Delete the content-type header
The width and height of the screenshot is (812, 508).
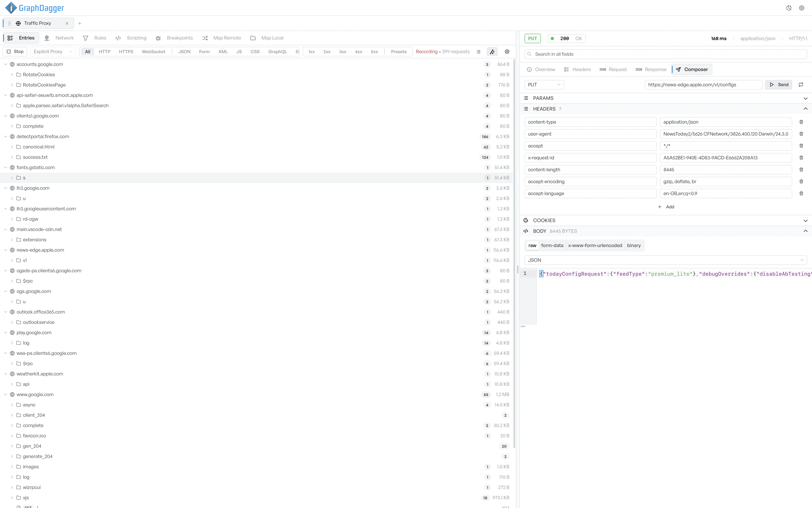click(801, 122)
